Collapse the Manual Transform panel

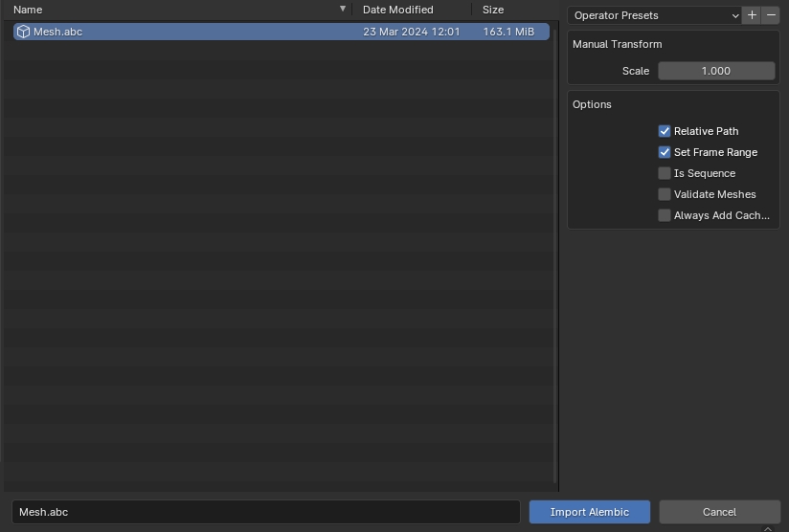(618, 44)
